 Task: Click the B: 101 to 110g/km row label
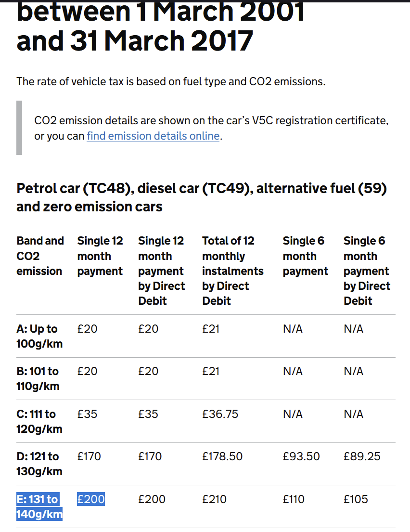[x=38, y=378]
